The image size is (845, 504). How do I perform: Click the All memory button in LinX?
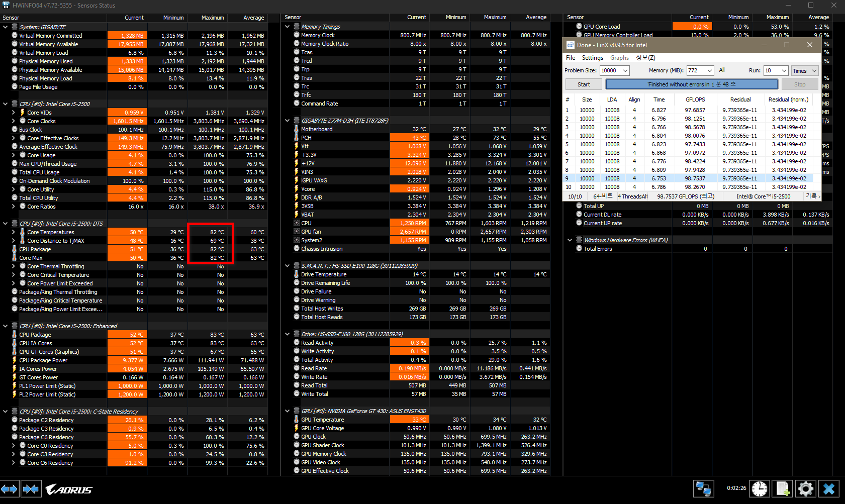click(x=722, y=70)
